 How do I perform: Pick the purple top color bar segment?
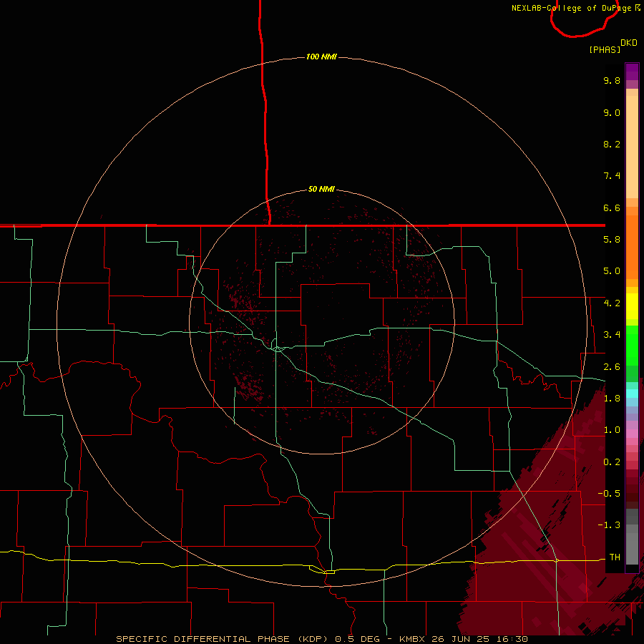pyautogui.click(x=632, y=72)
